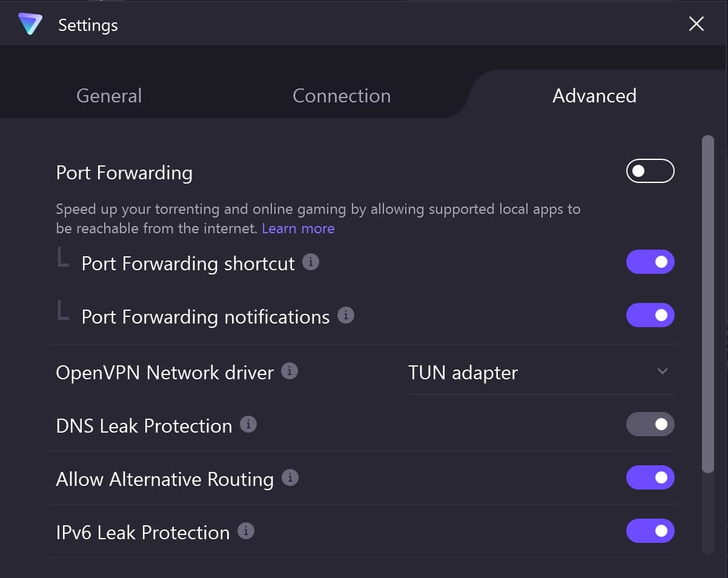728x578 pixels.
Task: Switch to the Connection tab
Action: click(x=342, y=96)
